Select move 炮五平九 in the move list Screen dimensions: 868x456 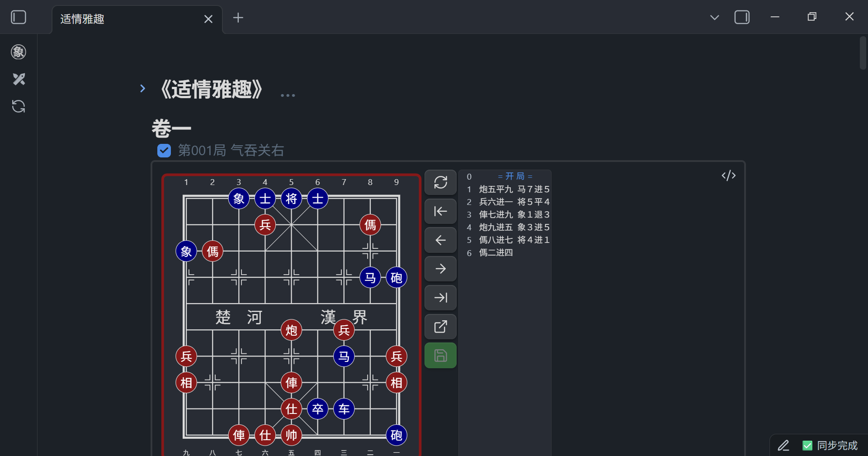click(x=495, y=189)
